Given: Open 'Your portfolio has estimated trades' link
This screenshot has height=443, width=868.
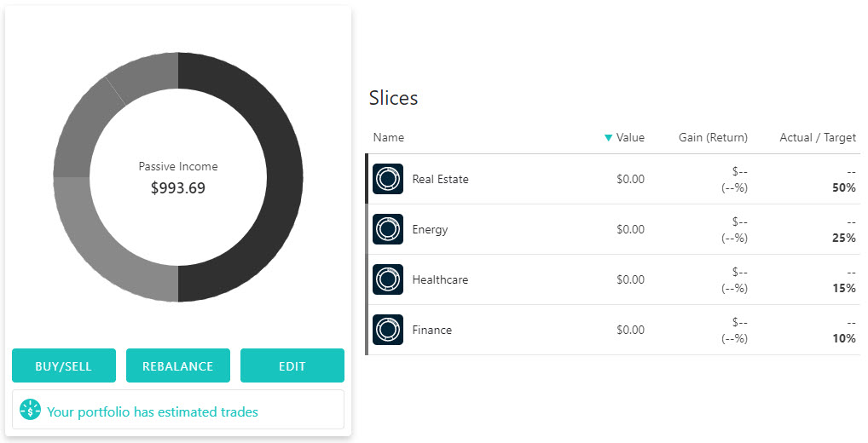Looking at the screenshot, I should (153, 412).
